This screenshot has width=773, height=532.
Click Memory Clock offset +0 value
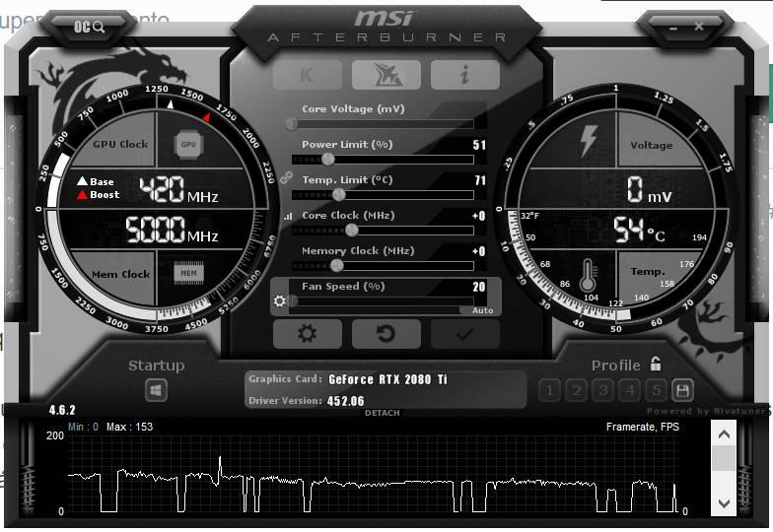coord(479,251)
